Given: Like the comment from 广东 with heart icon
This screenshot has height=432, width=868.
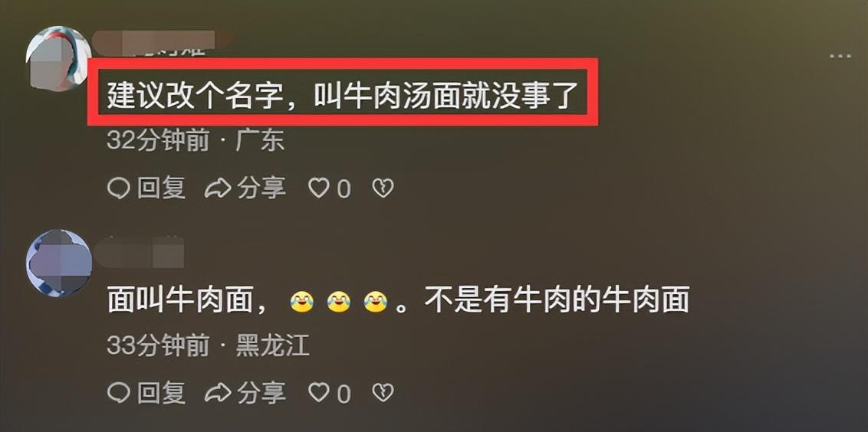Looking at the screenshot, I should coord(318,188).
